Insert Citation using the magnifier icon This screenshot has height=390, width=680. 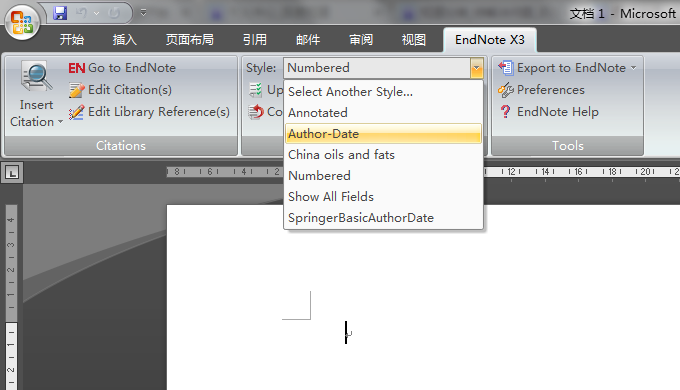point(36,76)
